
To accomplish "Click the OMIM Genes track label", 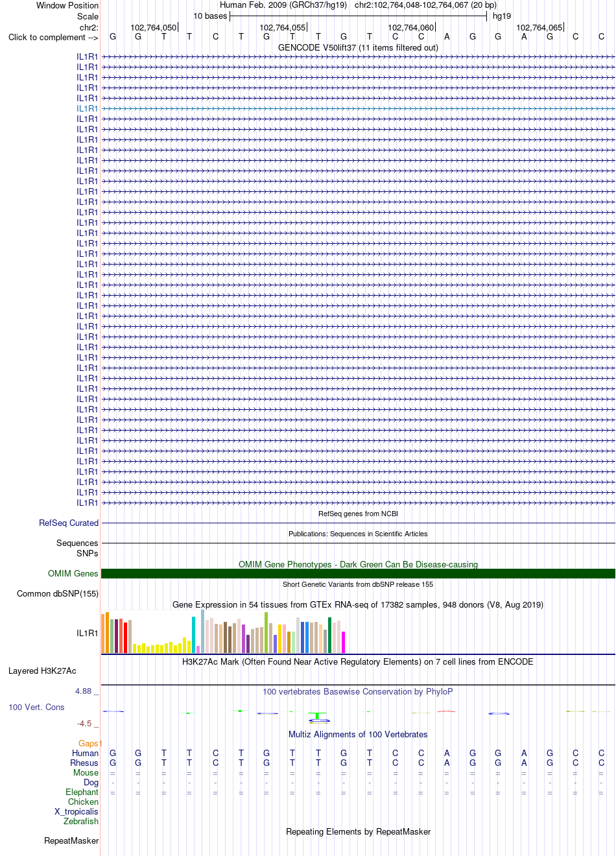I will [x=73, y=573].
